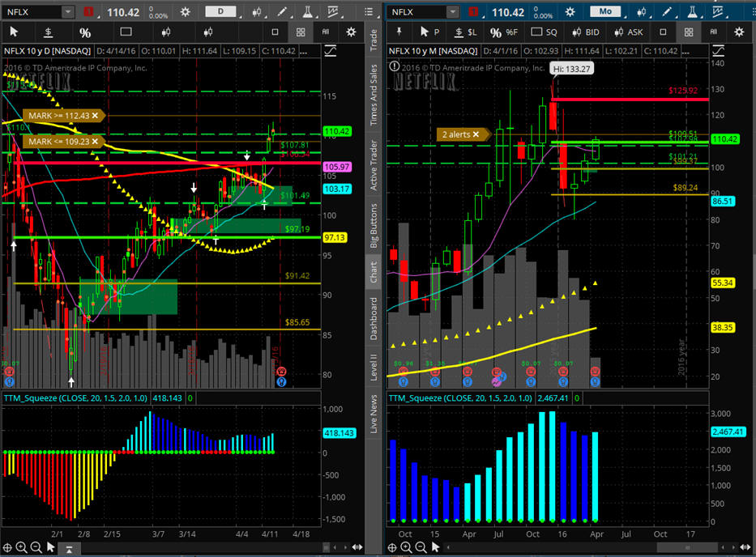Select the percent tool in left chart toolbar

(85, 32)
